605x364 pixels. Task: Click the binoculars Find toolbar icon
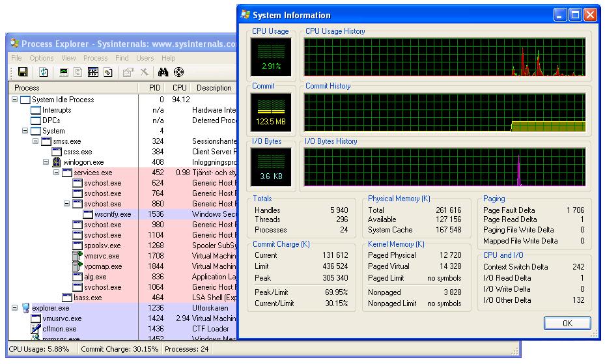pos(163,72)
